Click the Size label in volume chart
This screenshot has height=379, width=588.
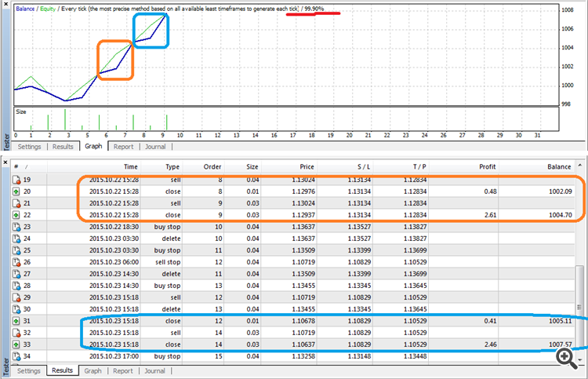pyautogui.click(x=21, y=112)
